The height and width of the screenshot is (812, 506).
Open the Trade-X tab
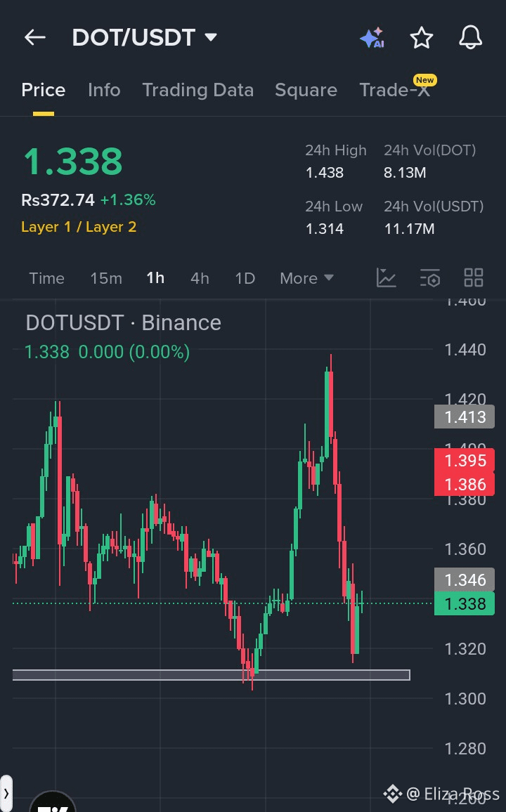(395, 90)
